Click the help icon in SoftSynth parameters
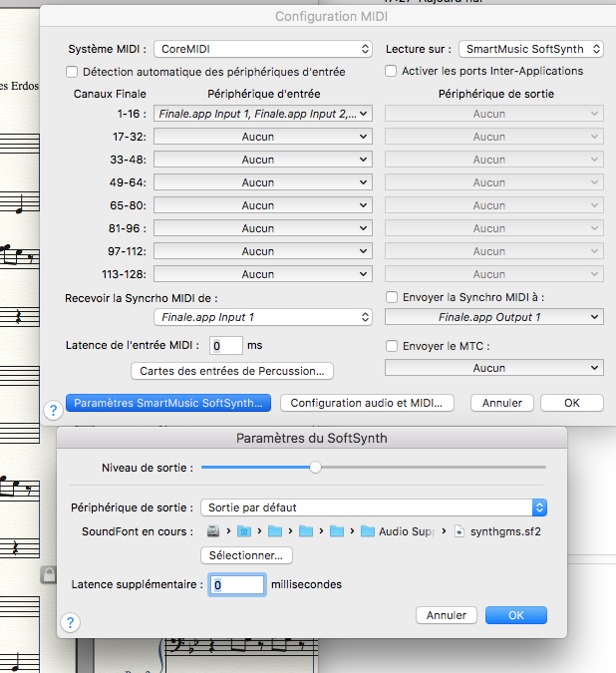The image size is (616, 673). (71, 622)
